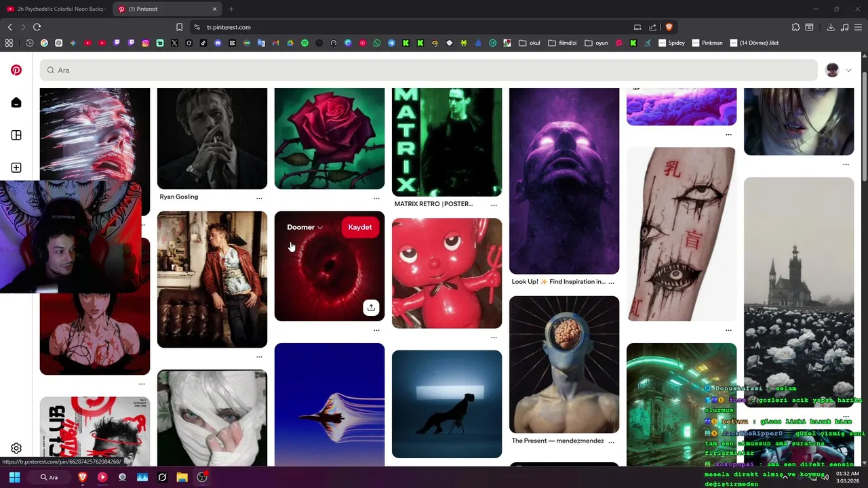Open The Present — mendezmendez pin title

(557, 441)
